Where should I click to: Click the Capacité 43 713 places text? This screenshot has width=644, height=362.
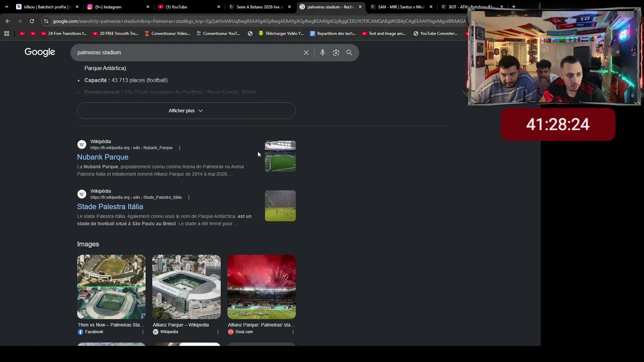(x=126, y=80)
